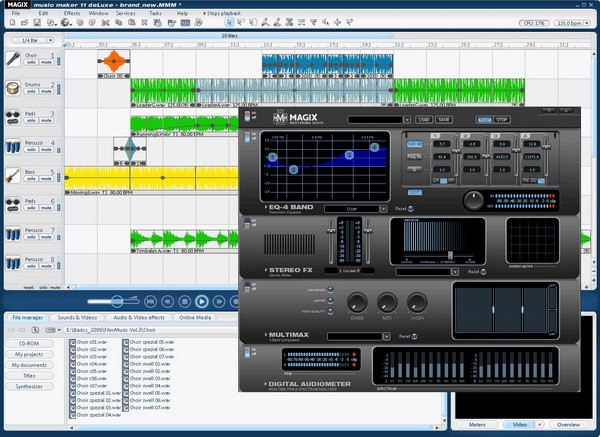Stop playback with the transport stop button

tap(184, 302)
